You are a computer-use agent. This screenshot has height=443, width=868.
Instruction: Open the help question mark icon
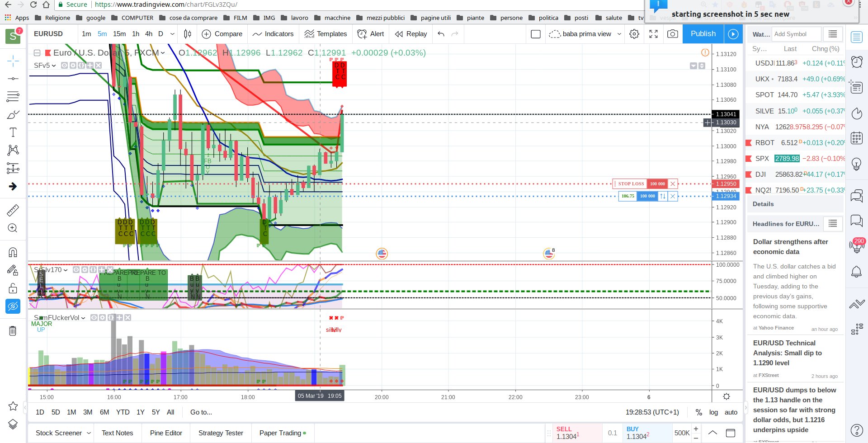[x=857, y=430]
